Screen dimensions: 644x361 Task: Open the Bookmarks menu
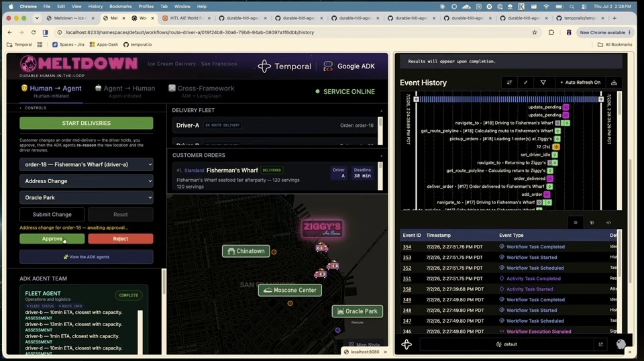(x=120, y=7)
